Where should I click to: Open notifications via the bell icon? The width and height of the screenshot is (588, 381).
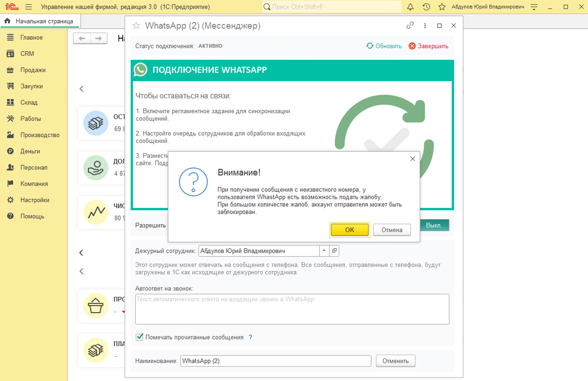coord(410,7)
